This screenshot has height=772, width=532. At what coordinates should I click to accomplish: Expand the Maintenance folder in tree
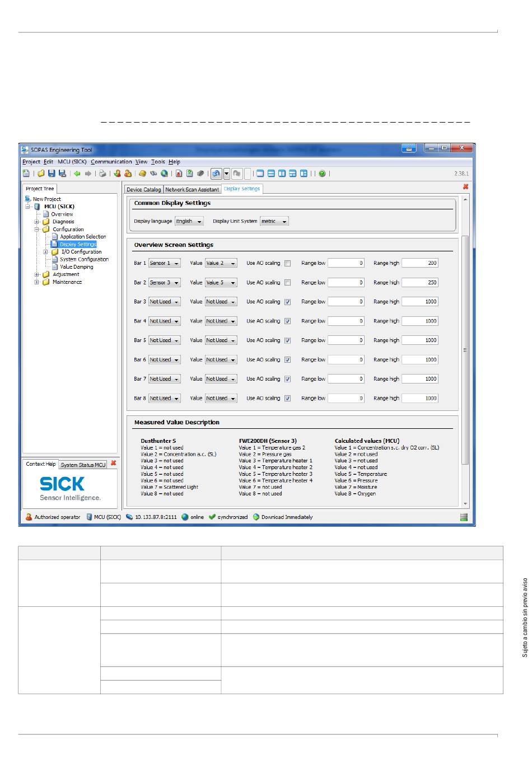click(x=37, y=282)
